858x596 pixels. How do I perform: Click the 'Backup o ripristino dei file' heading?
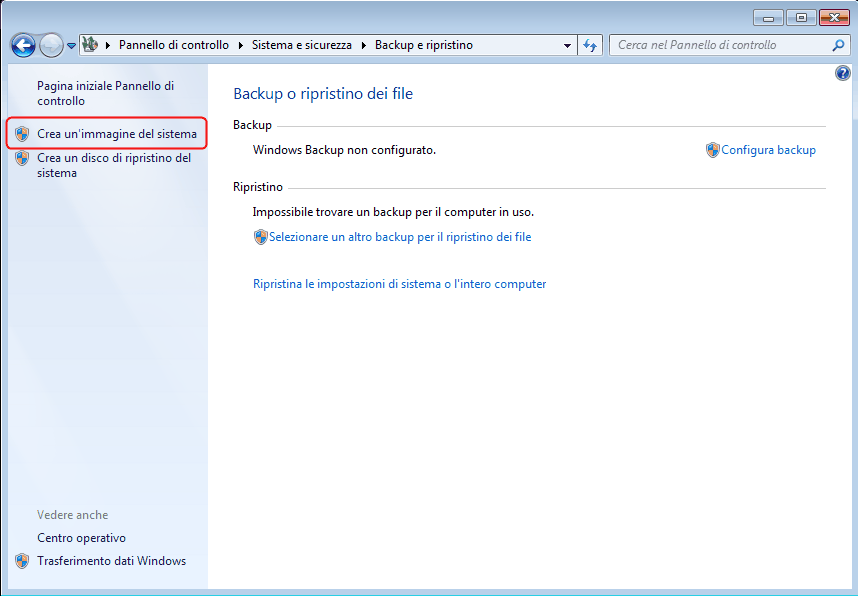click(323, 94)
